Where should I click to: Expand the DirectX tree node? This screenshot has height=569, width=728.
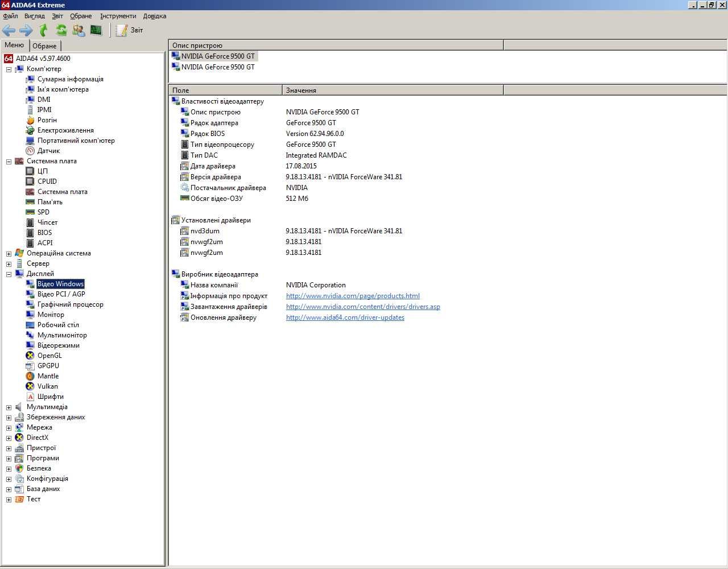click(9, 438)
